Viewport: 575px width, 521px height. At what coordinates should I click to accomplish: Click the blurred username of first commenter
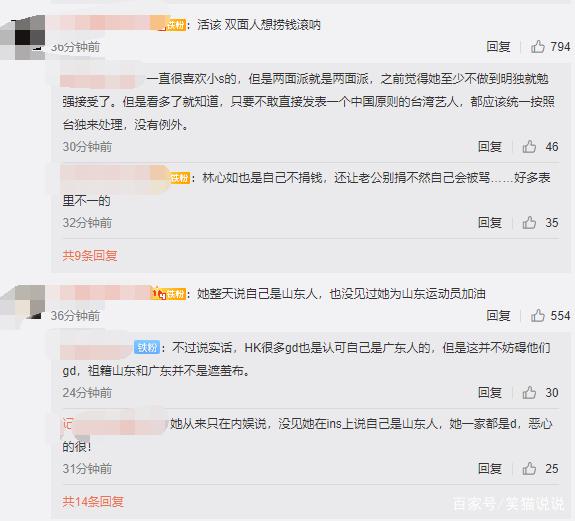106,23
